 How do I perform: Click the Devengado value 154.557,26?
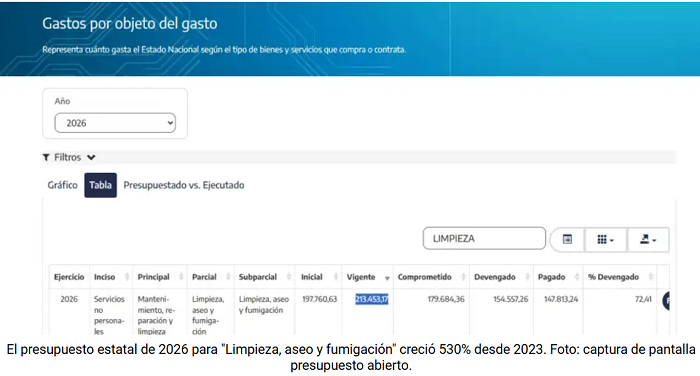[x=510, y=299]
